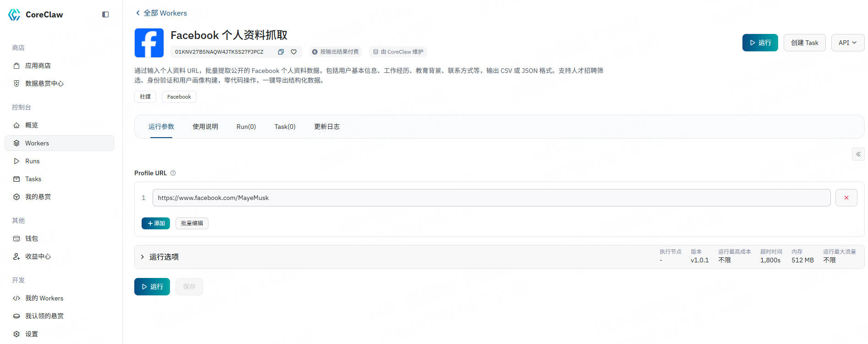
Task: Favorite this worker with heart icon
Action: click(x=294, y=52)
